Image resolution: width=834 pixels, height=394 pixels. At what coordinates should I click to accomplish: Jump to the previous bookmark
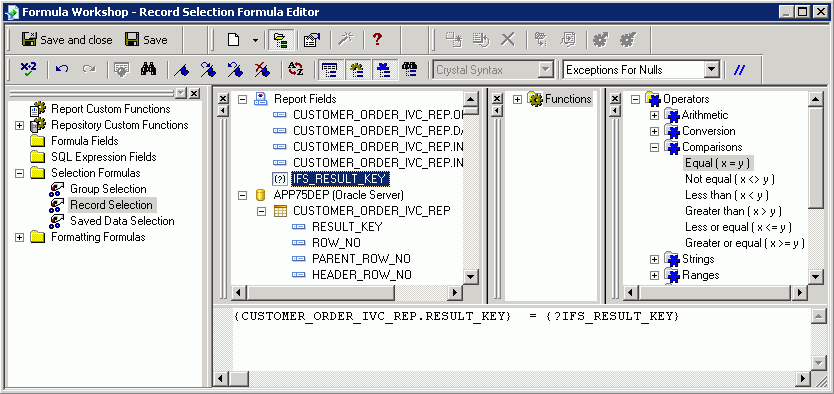point(235,70)
